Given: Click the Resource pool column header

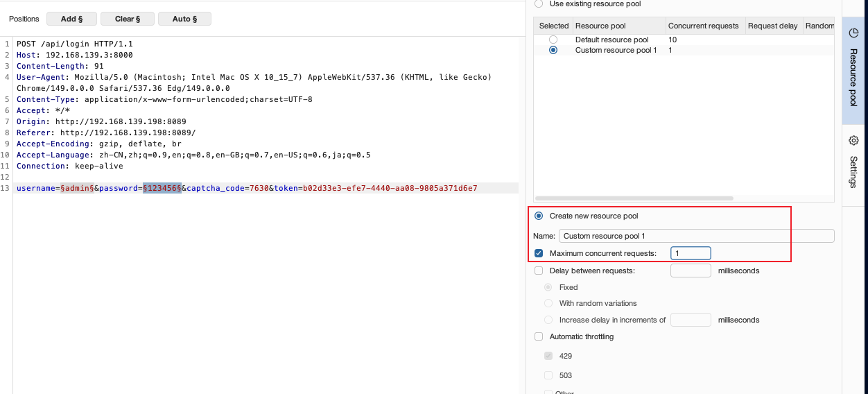Looking at the screenshot, I should [618, 26].
